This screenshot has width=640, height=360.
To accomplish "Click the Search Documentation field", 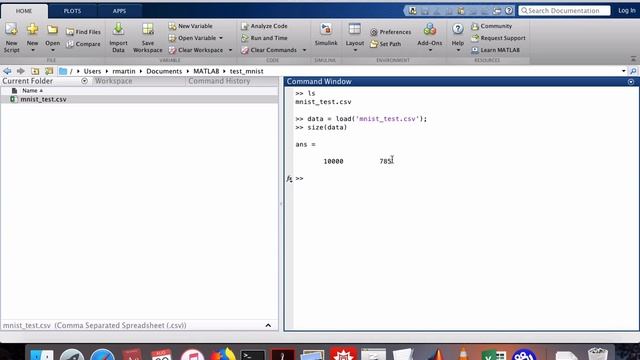I will (x=564, y=11).
